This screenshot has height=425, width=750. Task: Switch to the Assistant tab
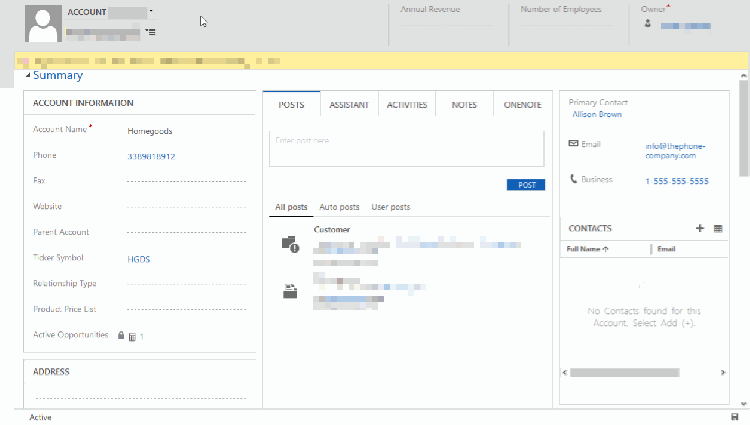click(x=348, y=105)
